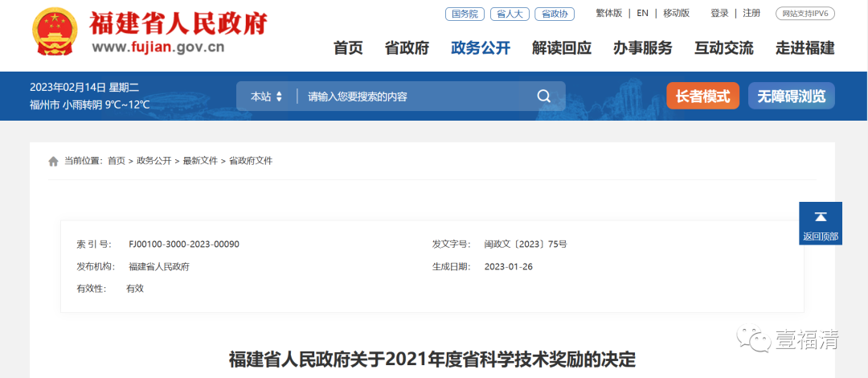Click the 发布机构 label
The height and width of the screenshot is (378, 868).
pos(95,266)
